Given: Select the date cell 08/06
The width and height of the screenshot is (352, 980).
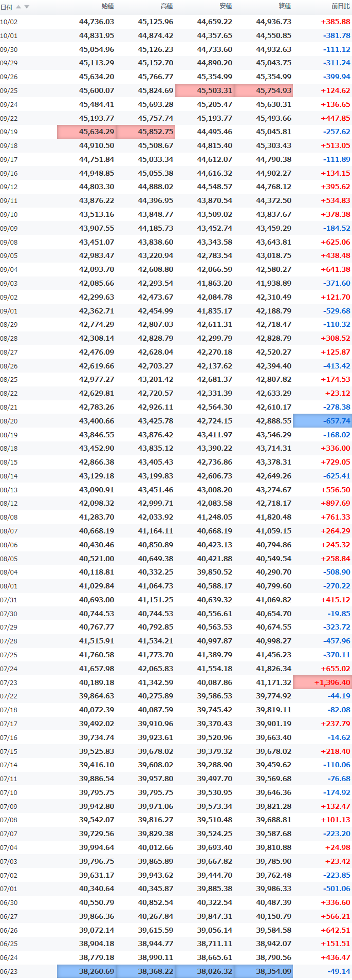Looking at the screenshot, I should [9, 545].
